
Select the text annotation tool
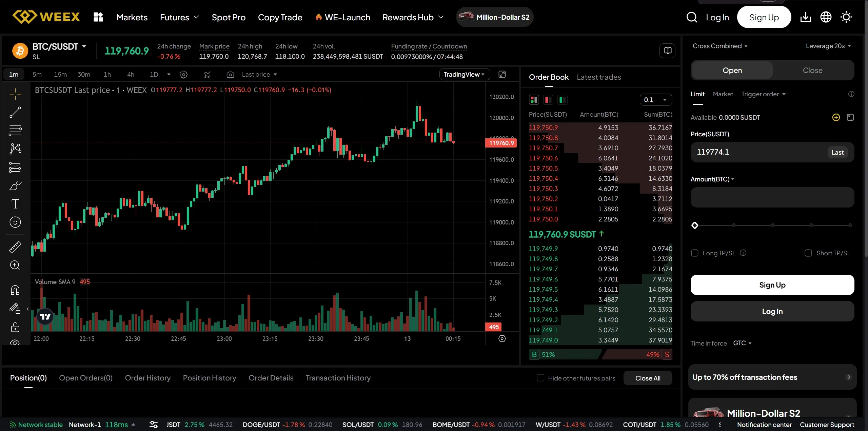click(15, 204)
